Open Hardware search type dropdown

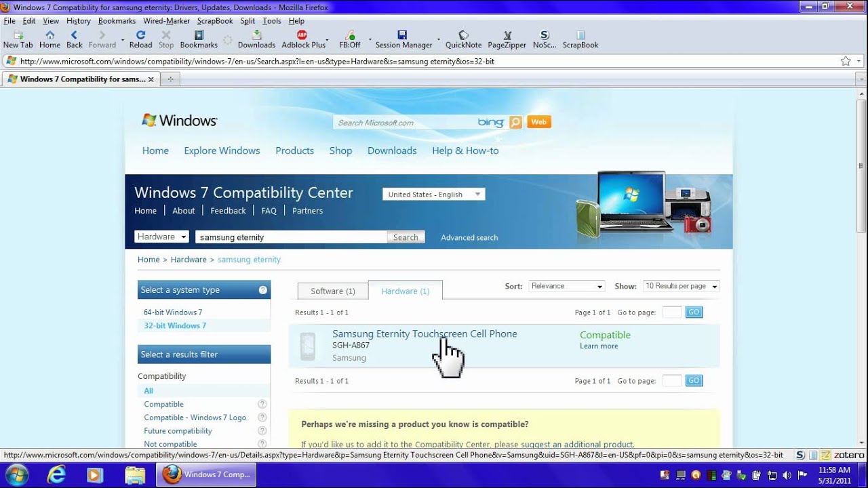tap(162, 237)
